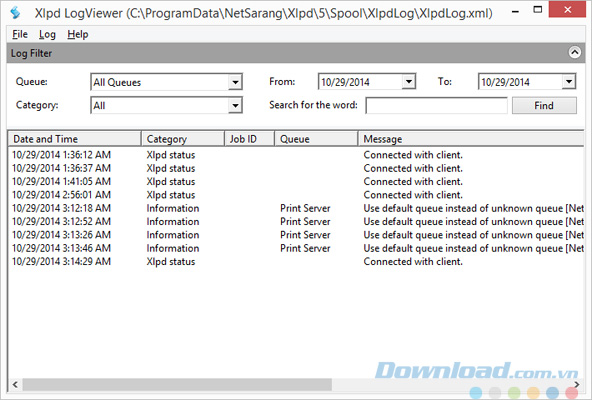Open the From date picker
Viewport: 592px width, 400px height.
[409, 82]
